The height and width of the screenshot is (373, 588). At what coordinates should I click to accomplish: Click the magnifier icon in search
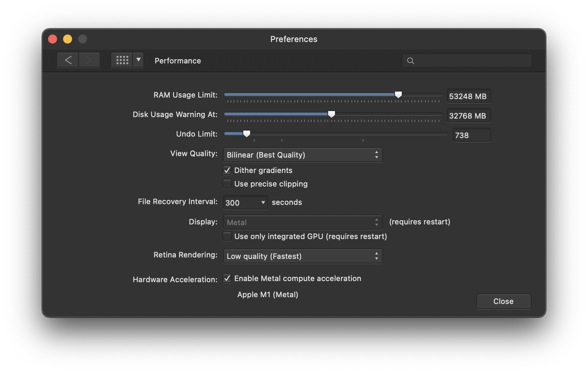pos(410,61)
